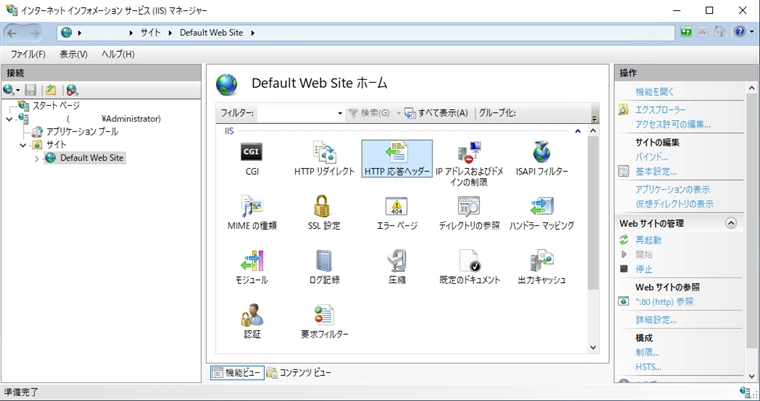Viewport: 760px width, 401px height.
Task: Open 圧縮 feature icon
Action: 396,260
